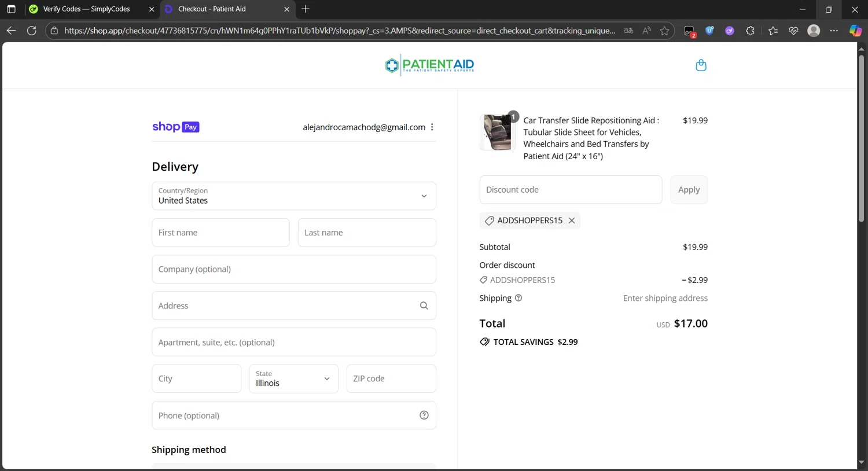Focus Apartment, suite, etc. field
Image resolution: width=868 pixels, height=471 pixels.
[294, 342]
